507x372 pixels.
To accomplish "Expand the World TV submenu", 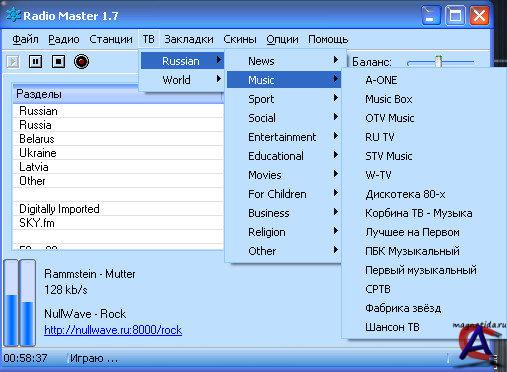I will click(182, 80).
